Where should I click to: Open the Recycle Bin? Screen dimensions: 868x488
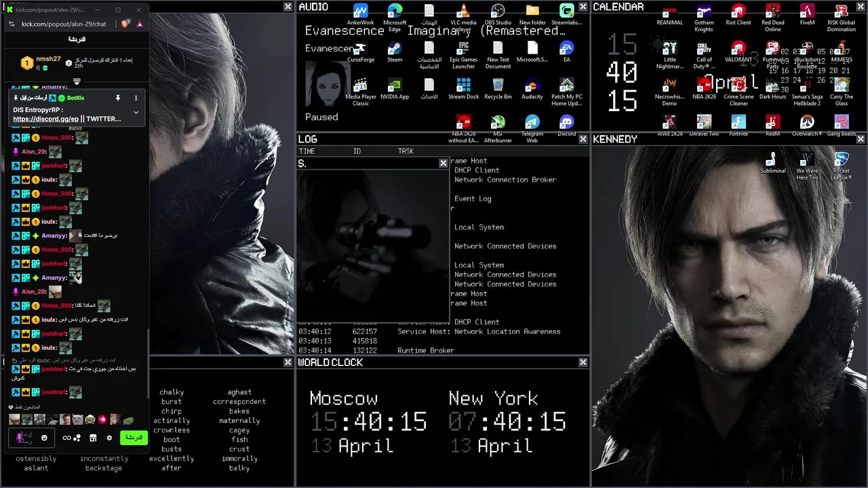[x=498, y=89]
